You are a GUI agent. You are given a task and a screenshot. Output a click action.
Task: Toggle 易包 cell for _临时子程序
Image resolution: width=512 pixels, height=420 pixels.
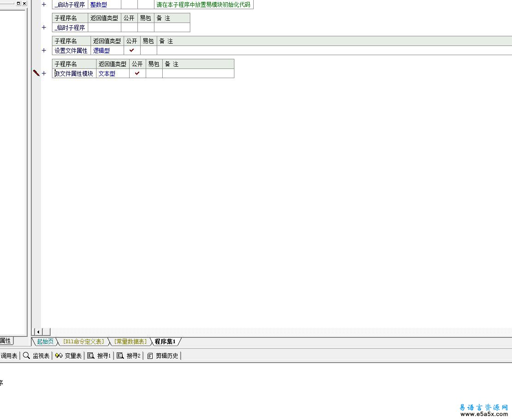[x=146, y=28]
